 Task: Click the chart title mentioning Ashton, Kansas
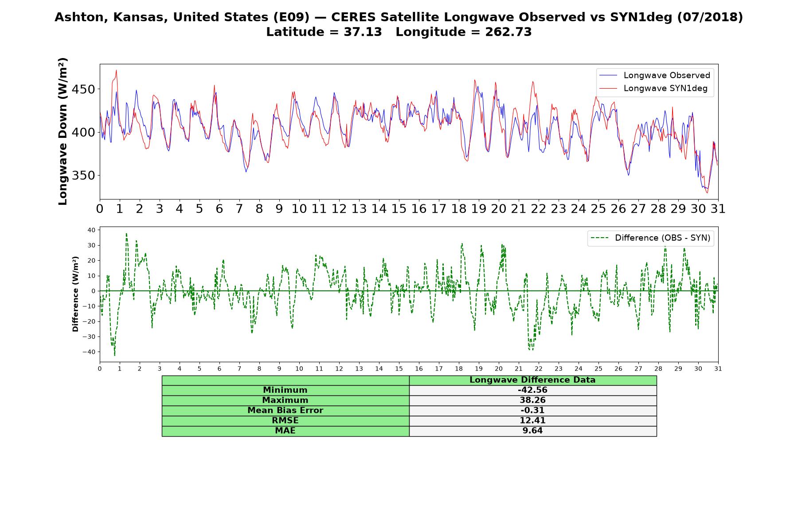[x=399, y=17]
